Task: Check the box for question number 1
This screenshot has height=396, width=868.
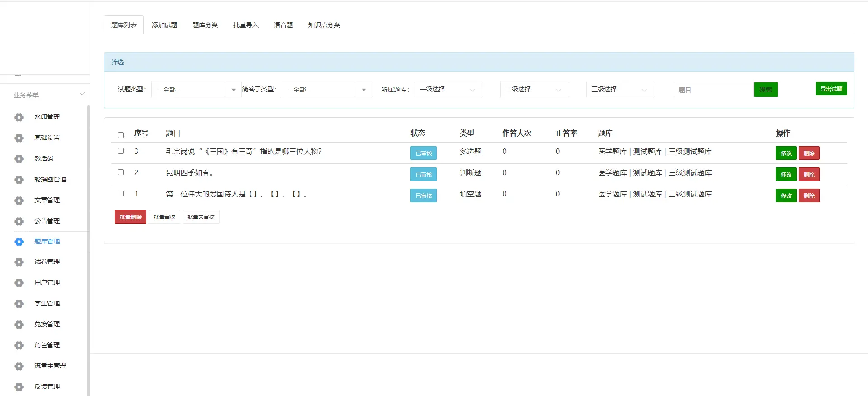Action: pos(121,194)
